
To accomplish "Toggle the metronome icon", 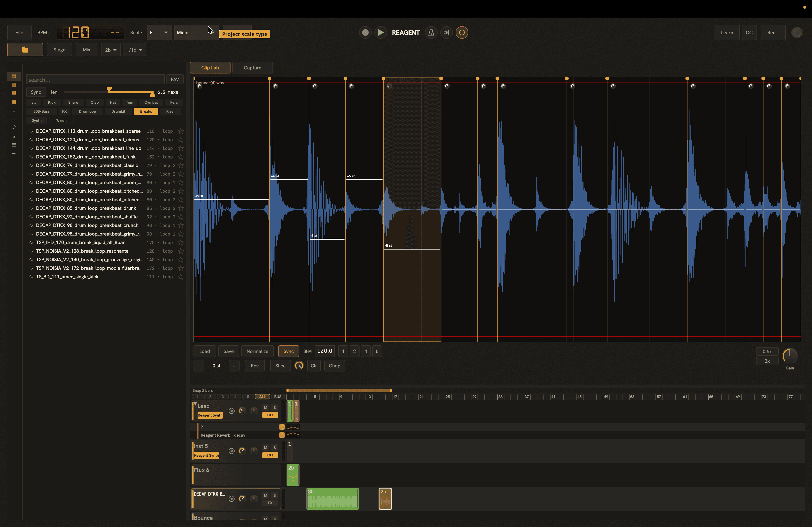I will coord(431,32).
